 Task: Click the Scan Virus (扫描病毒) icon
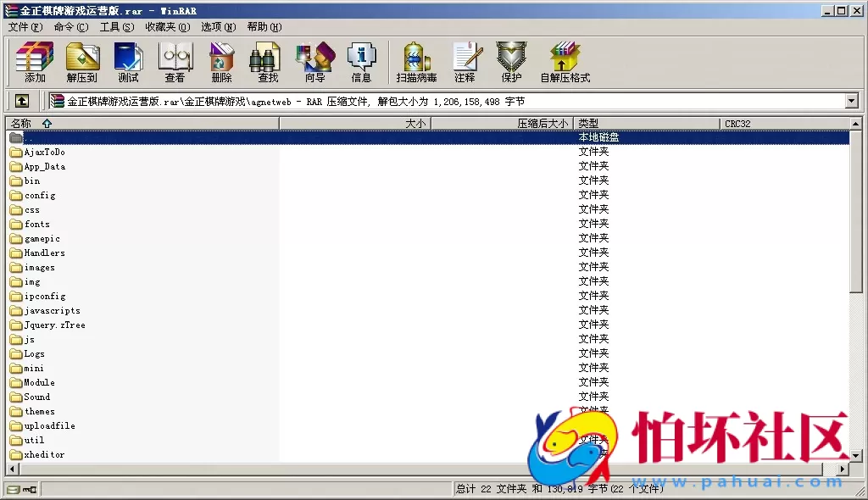416,62
